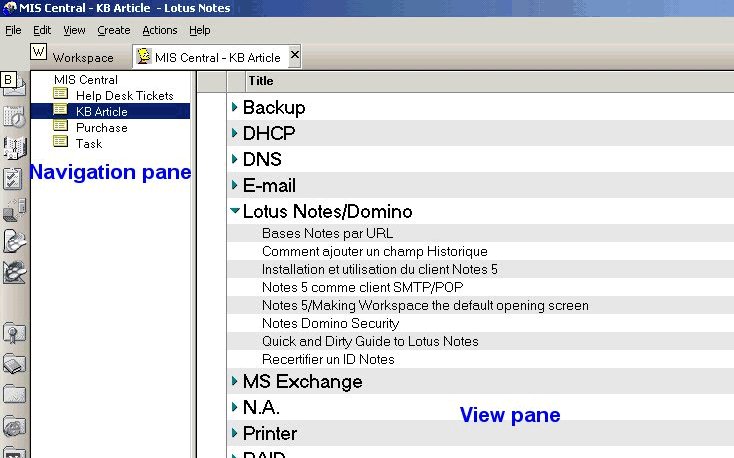
Task: Open the Internet Explorer links folder icon
Action: tap(14, 426)
